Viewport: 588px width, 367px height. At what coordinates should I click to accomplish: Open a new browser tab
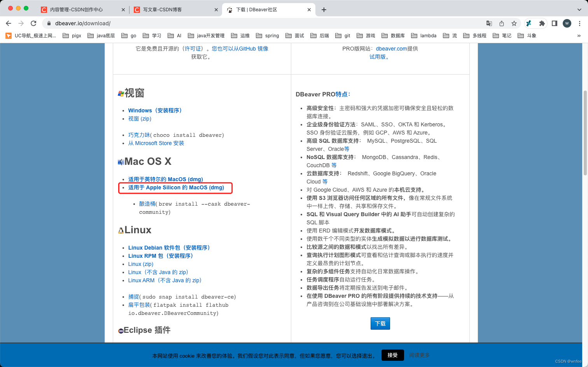(324, 10)
